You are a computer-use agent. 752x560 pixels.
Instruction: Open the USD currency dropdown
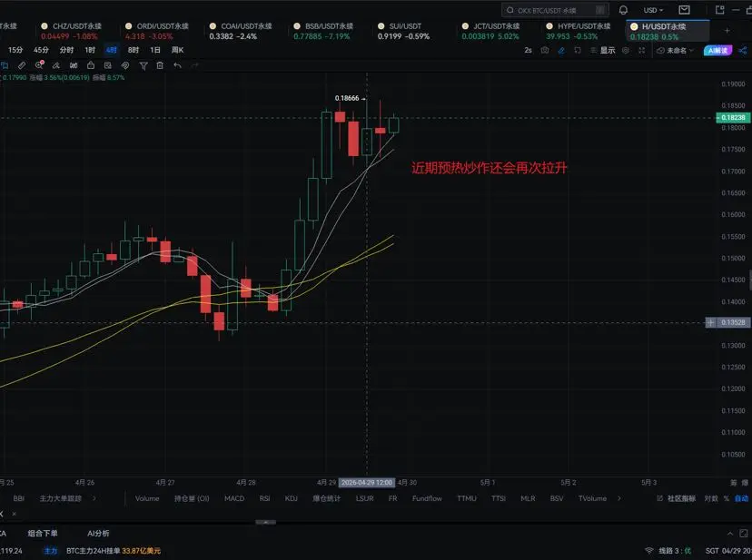click(x=653, y=10)
